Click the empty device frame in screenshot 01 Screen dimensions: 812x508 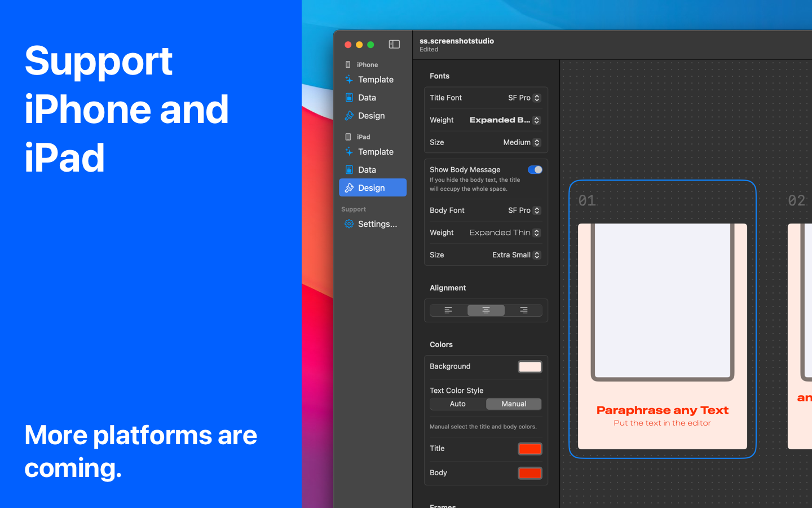663,302
